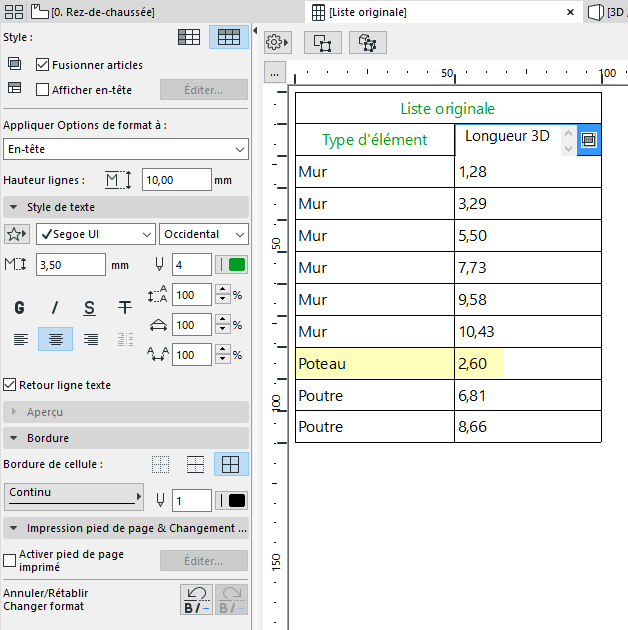This screenshot has width=628, height=630.
Task: Open the Segoe UI font dropdown
Action: 96,234
